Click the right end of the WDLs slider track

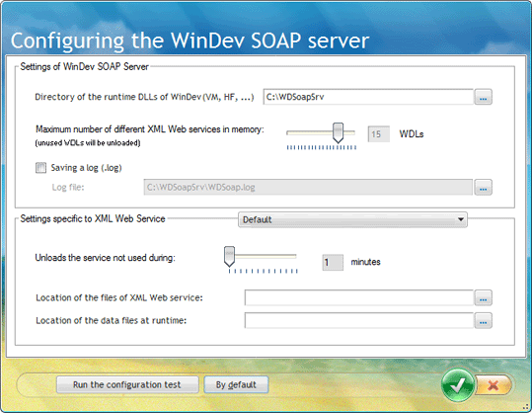(353, 132)
